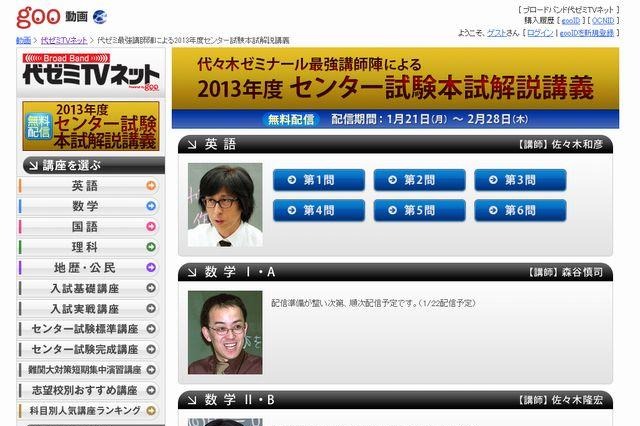This screenshot has height=426, width=640.
Task: Click the pink arrow icon next to 国語
Action: coord(151,226)
